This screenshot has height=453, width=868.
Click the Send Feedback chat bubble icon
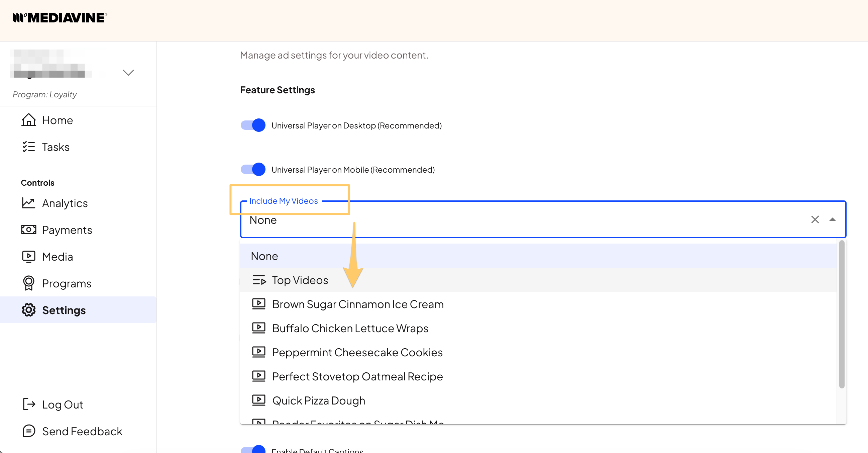tap(29, 431)
